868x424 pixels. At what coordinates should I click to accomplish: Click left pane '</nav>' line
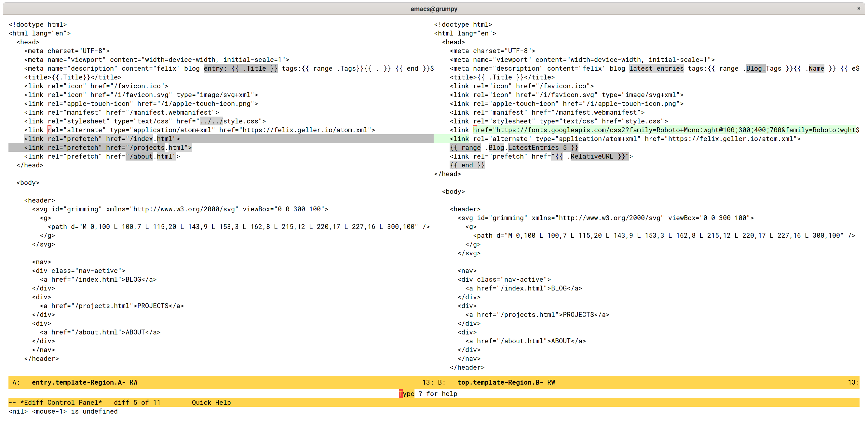tap(44, 350)
